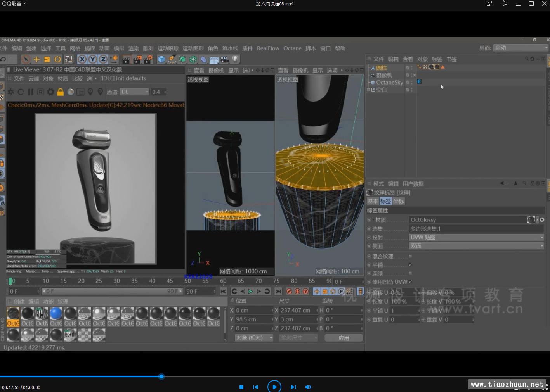Image resolution: width=550 pixels, height=392 pixels.
Task: Pause Live Viewer rendering
Action: coord(31,92)
